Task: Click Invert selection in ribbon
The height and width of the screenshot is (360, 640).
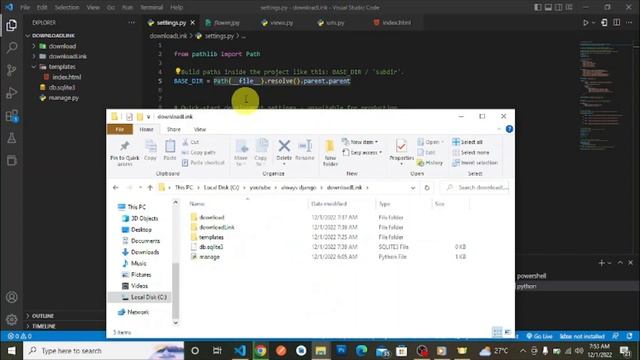Action: (x=475, y=162)
